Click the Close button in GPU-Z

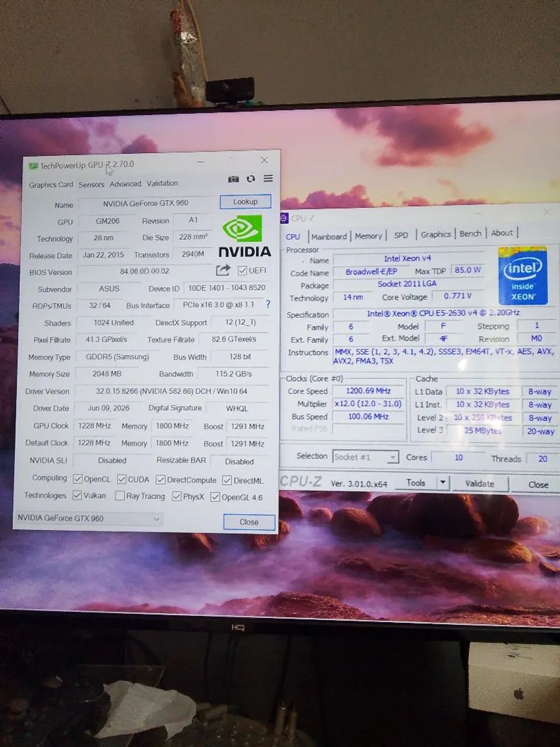(x=249, y=522)
